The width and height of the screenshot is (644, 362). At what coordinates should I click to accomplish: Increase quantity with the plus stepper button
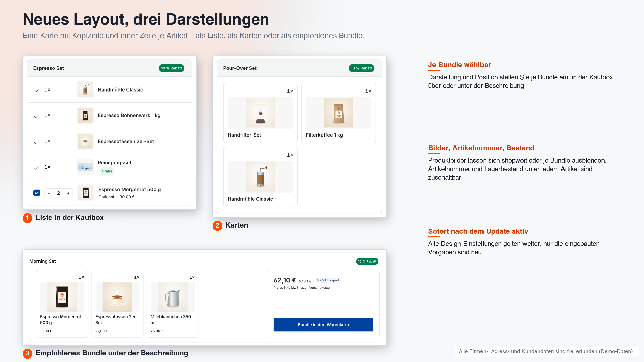tap(68, 193)
